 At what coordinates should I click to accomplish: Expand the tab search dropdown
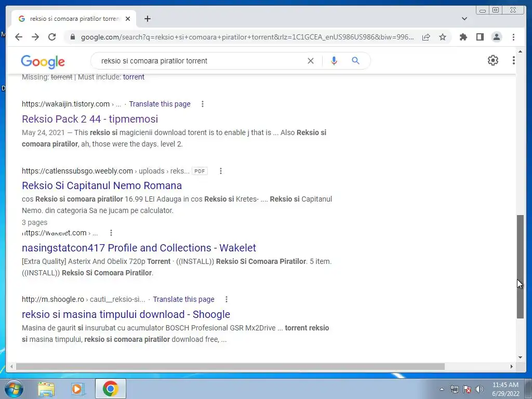tap(464, 19)
